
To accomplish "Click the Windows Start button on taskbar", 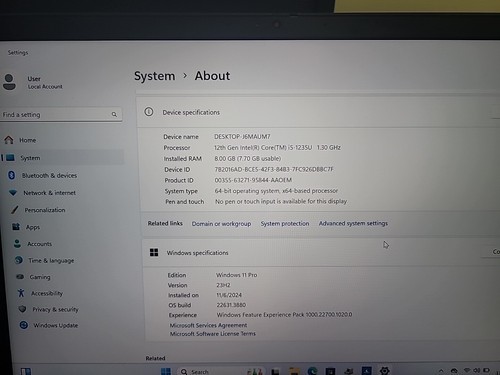I will click(166, 371).
